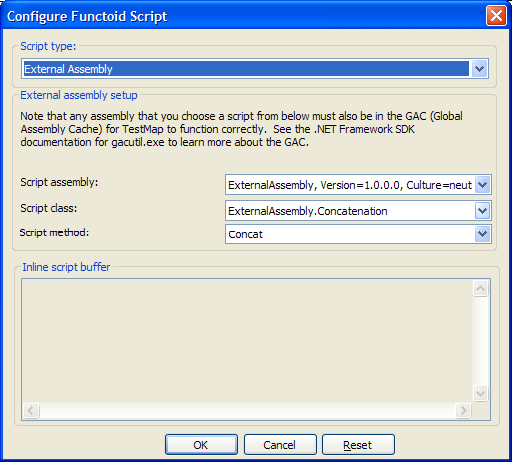Close the Configure Functoid Script dialog
The image size is (512, 462).
click(496, 16)
